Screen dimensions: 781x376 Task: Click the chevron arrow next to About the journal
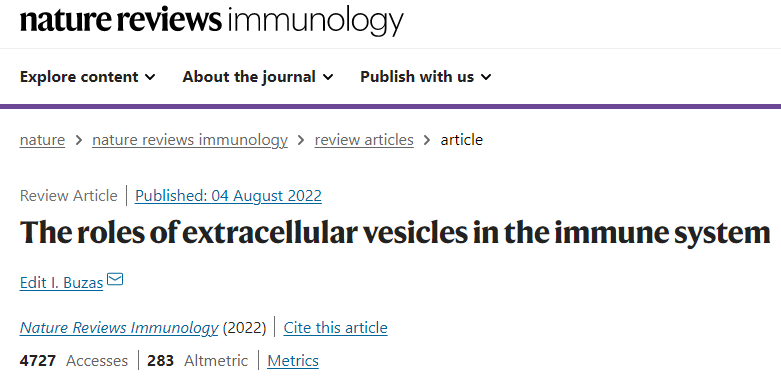pos(328,77)
